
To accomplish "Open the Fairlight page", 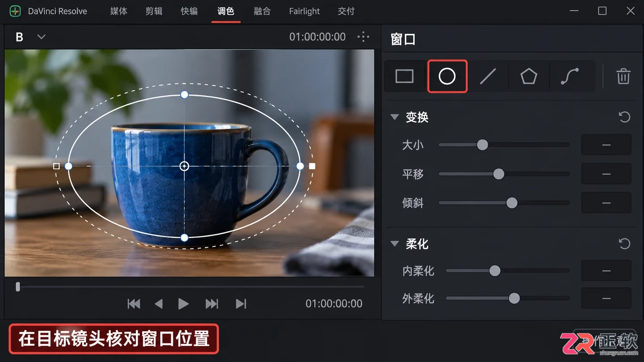I will tap(305, 11).
